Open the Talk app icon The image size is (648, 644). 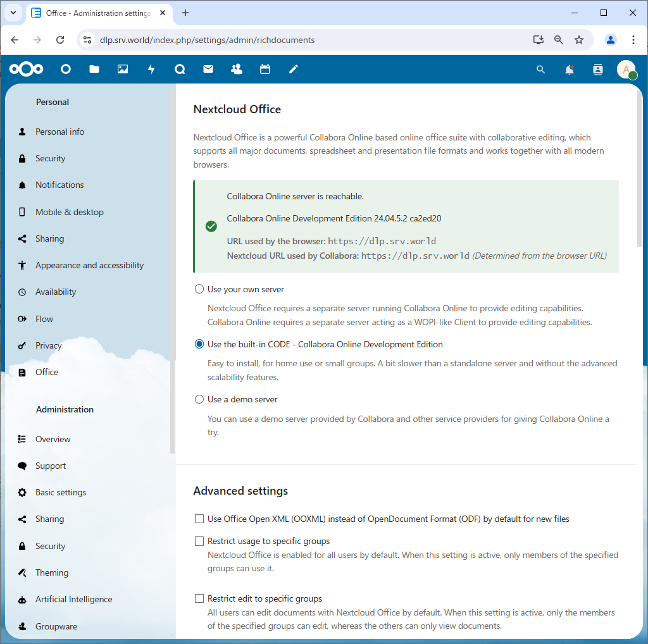click(180, 69)
